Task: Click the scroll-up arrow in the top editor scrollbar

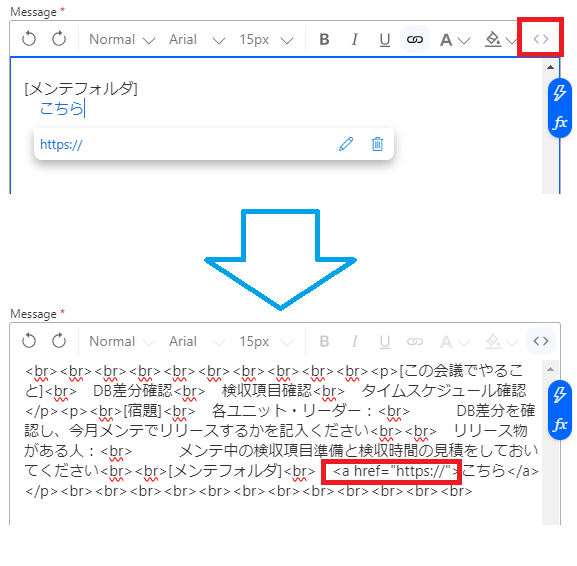Action: click(550, 67)
